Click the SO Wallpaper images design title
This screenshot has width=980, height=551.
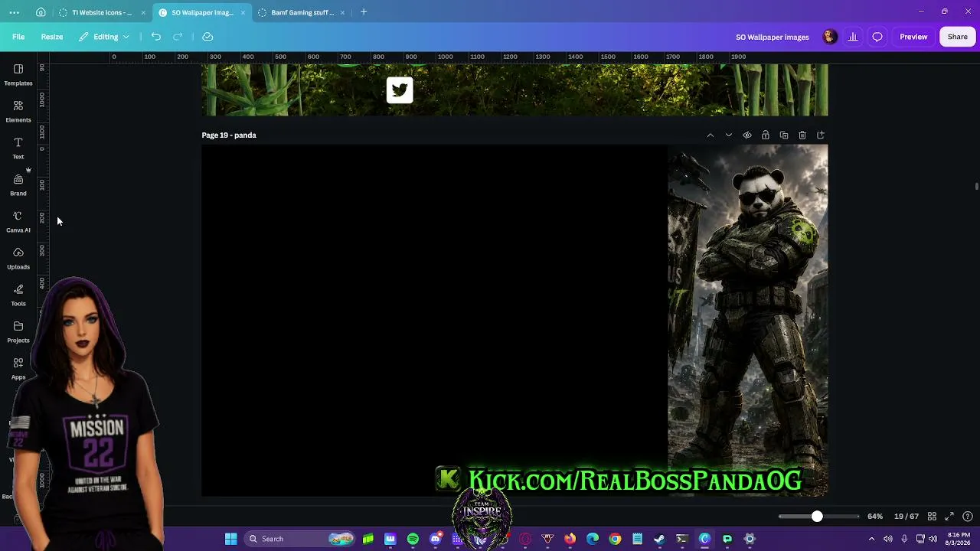(x=773, y=37)
